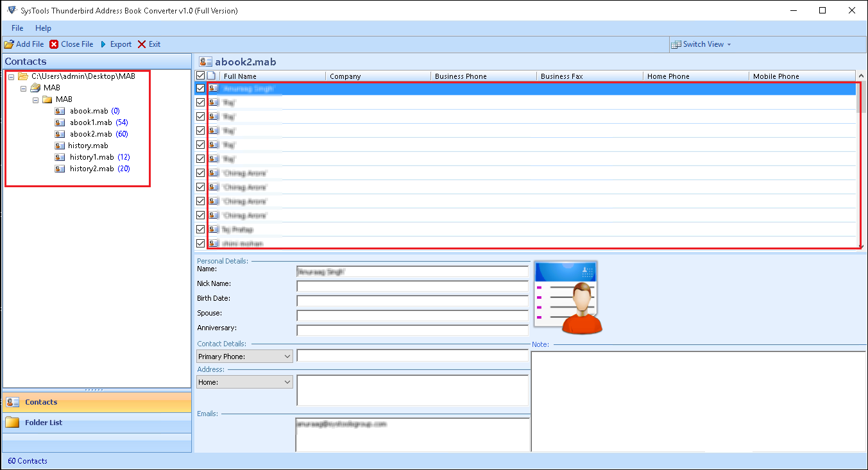
Task: Select history2.mab (20) in the tree
Action: coord(99,169)
